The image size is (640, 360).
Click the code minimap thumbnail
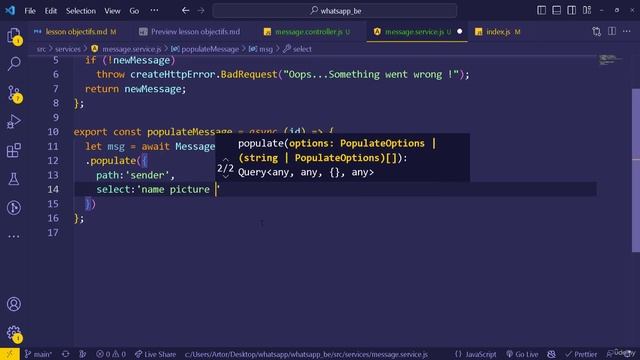coord(610,60)
